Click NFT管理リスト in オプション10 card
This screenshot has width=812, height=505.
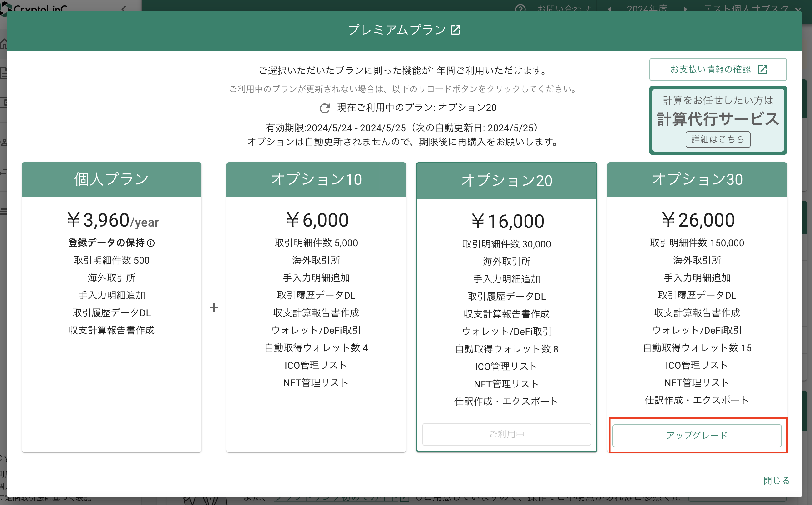(x=316, y=383)
